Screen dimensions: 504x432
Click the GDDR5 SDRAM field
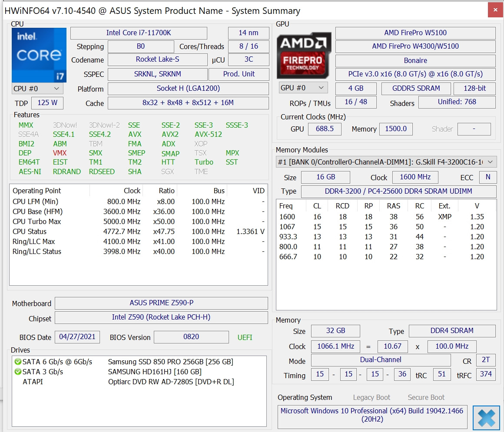pyautogui.click(x=416, y=88)
